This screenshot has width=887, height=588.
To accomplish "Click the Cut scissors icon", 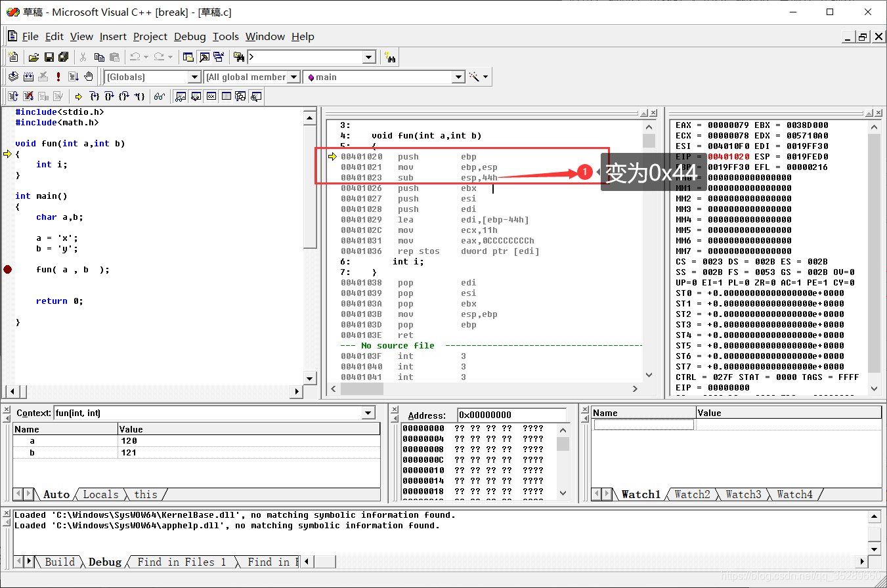I will point(83,57).
